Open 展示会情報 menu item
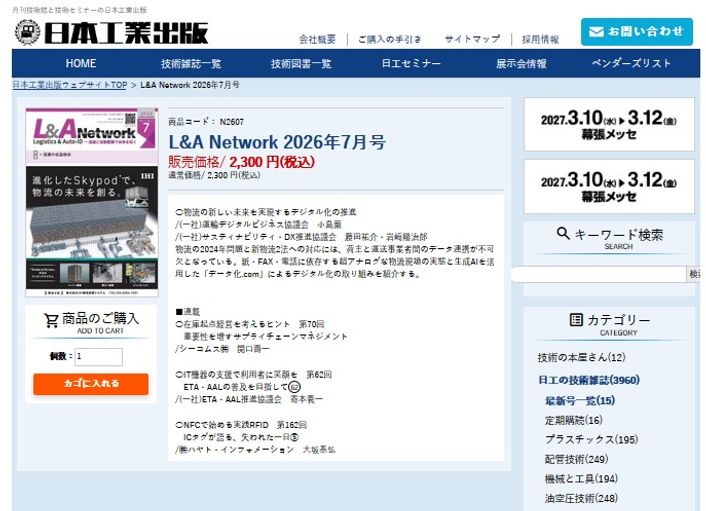706x511 pixels. (521, 63)
